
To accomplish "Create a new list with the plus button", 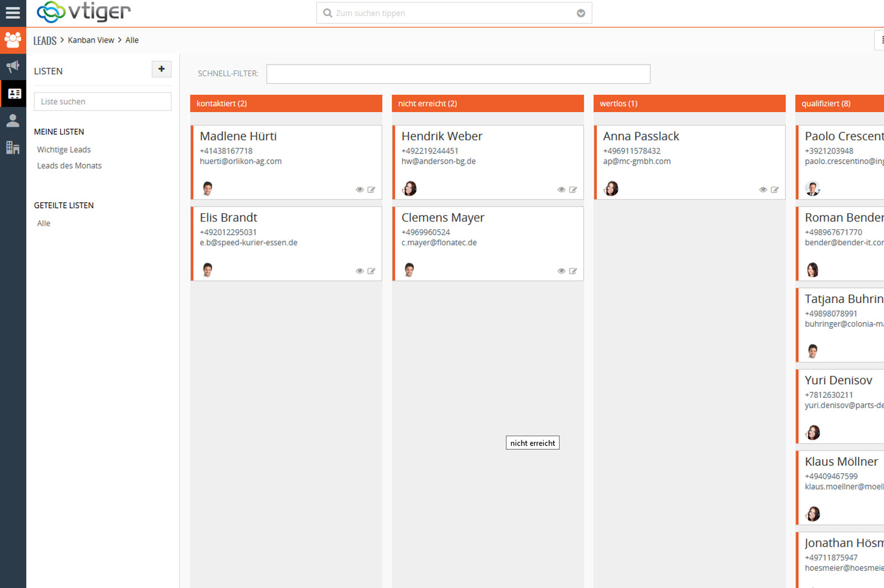I will [161, 70].
